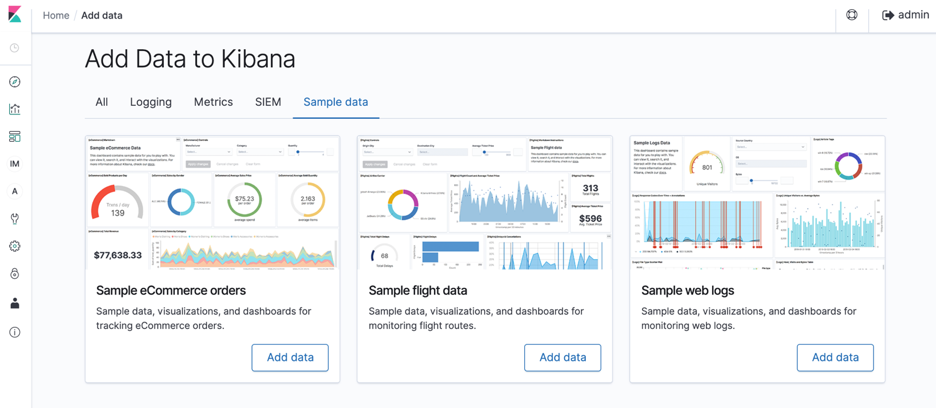Go to Home breadcrumb
Screen dimensions: 936x408
pyautogui.click(x=56, y=16)
